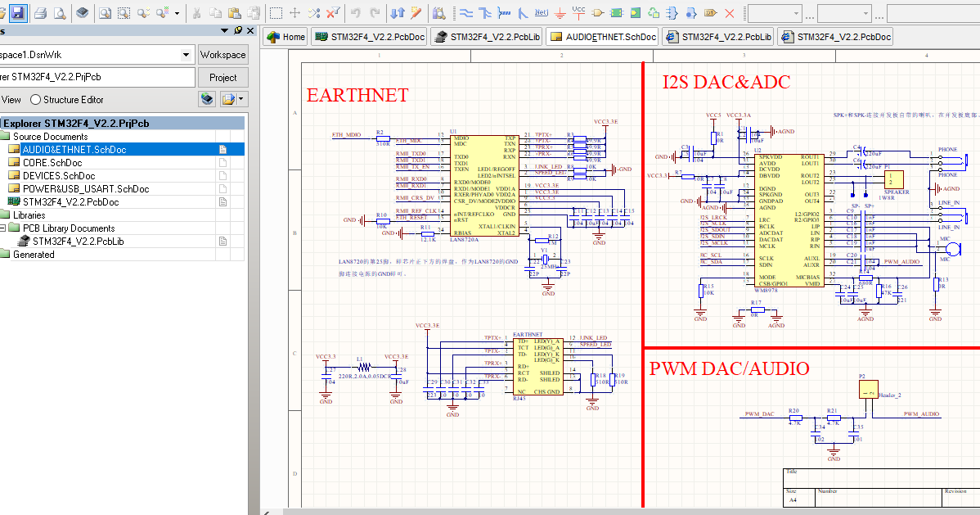
Task: Place a Net Label (Net1)
Action: click(542, 12)
